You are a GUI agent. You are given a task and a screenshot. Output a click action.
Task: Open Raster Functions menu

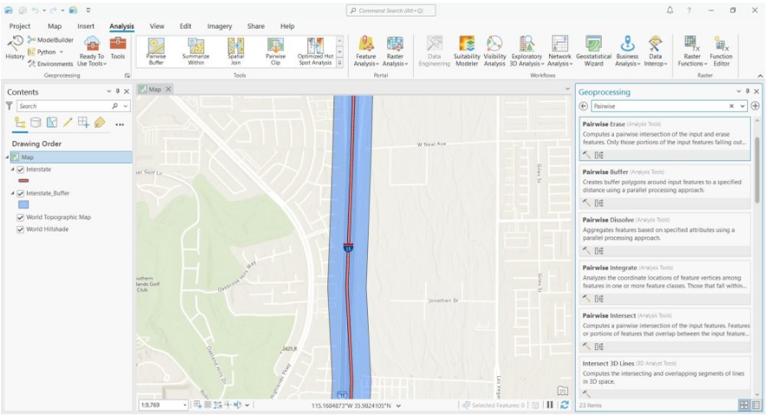pyautogui.click(x=692, y=51)
